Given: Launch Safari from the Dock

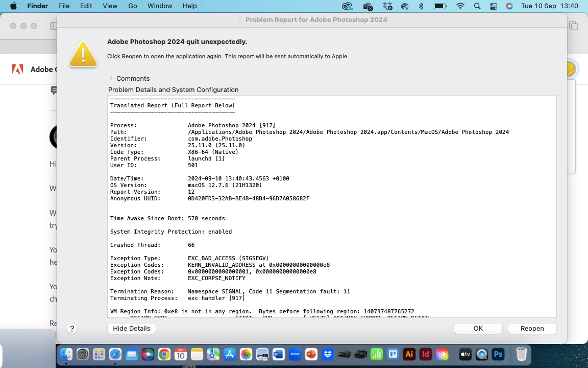Looking at the screenshot, I should pyautogui.click(x=115, y=354).
